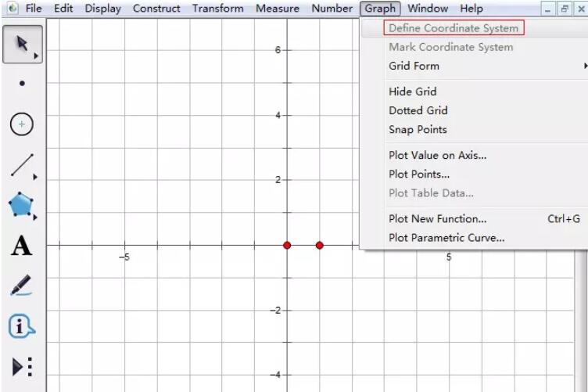Open the Help menu

click(471, 9)
